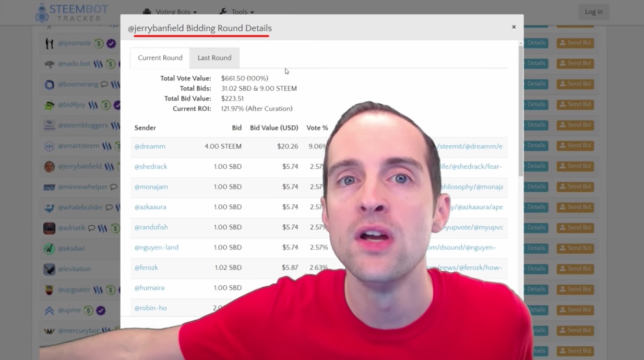The width and height of the screenshot is (644, 360).
Task: Click the @steembloggers avatar icon
Action: (x=49, y=125)
